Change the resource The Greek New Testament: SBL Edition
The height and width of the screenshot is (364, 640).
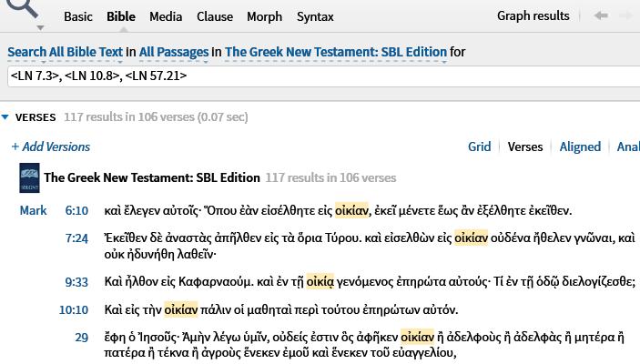[x=336, y=52]
